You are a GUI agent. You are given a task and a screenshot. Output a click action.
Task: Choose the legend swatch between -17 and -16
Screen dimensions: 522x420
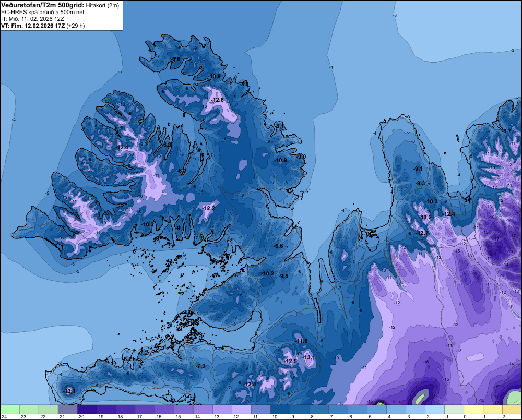(145, 409)
